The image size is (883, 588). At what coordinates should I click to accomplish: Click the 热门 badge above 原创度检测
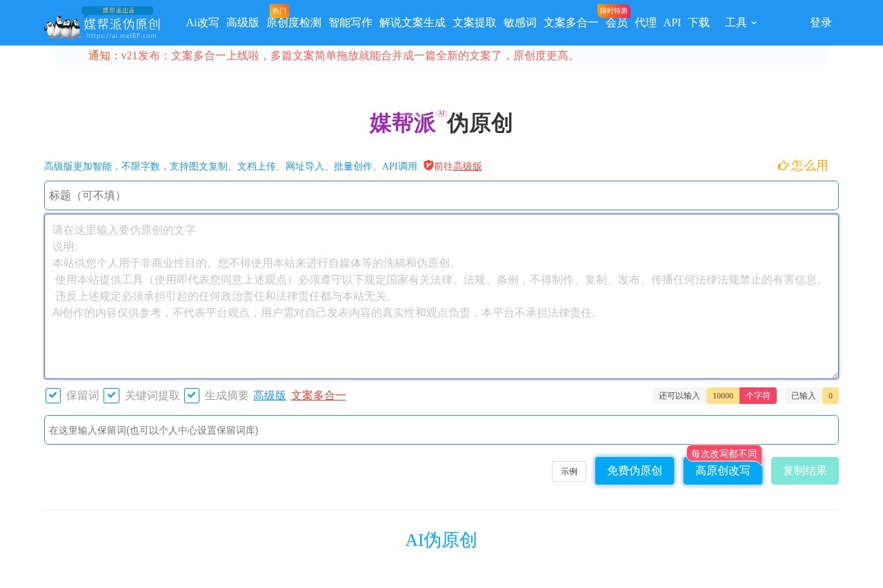tap(279, 10)
